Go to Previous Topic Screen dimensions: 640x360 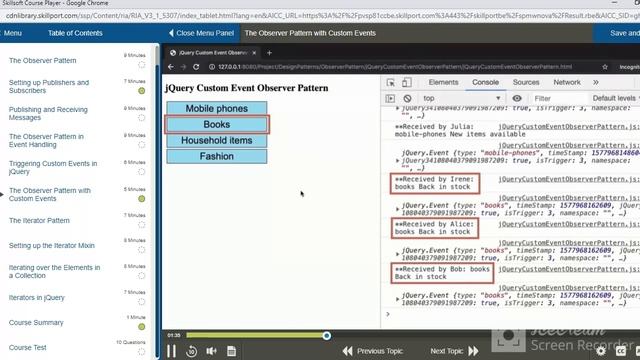(x=373, y=351)
